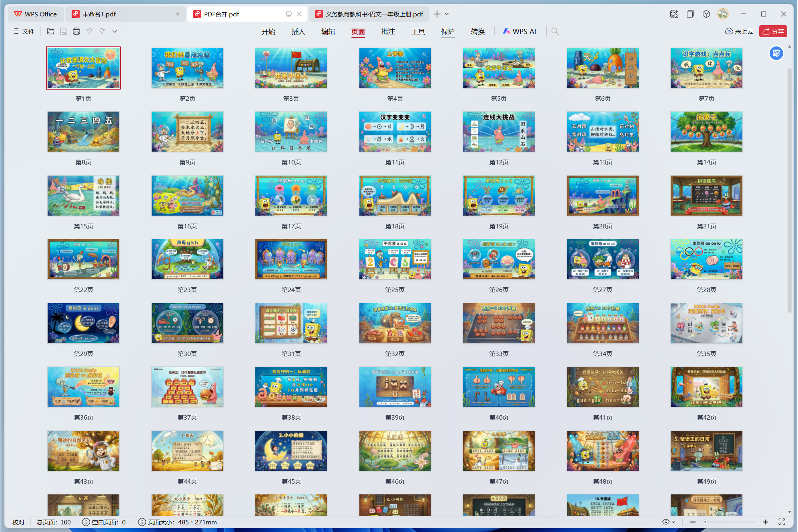The width and height of the screenshot is (798, 532).
Task: Switch to the 批注 ribbon tab
Action: tap(388, 31)
